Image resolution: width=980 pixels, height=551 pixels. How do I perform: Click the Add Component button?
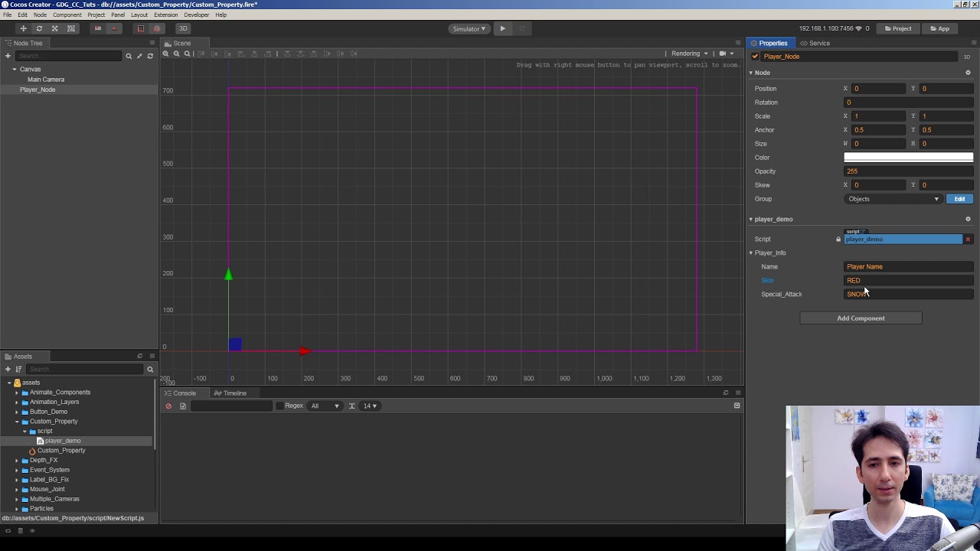click(861, 318)
